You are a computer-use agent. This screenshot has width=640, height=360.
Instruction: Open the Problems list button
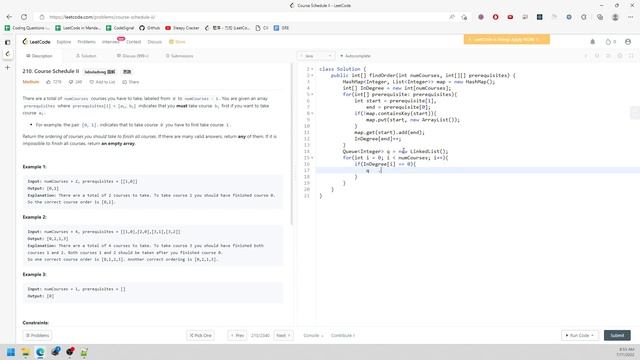[x=37, y=336]
